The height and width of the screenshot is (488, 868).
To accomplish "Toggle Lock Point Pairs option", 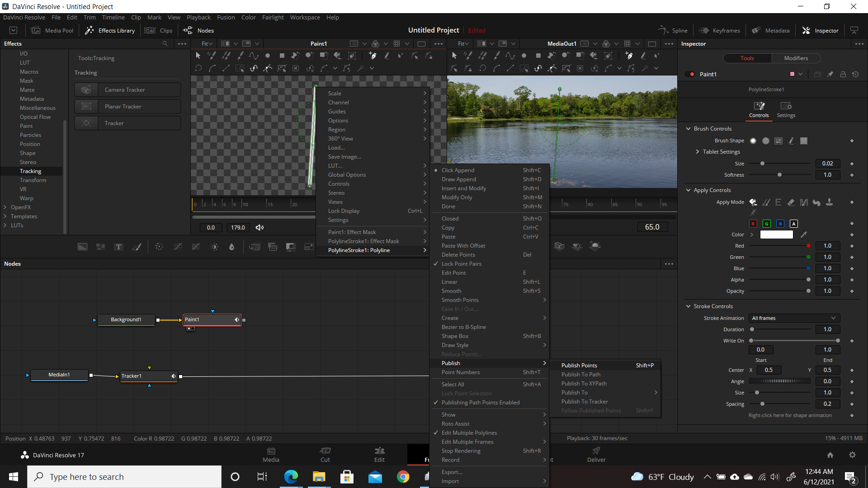I will pyautogui.click(x=489, y=264).
